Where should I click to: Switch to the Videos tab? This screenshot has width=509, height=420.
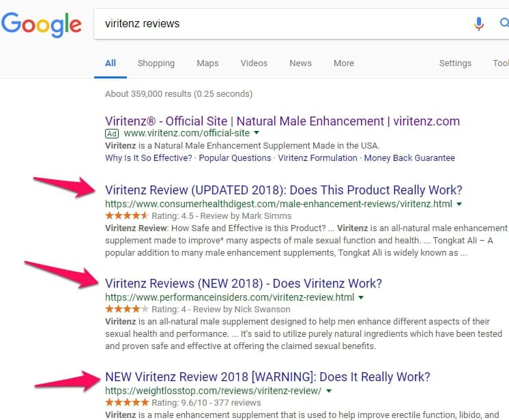(254, 63)
